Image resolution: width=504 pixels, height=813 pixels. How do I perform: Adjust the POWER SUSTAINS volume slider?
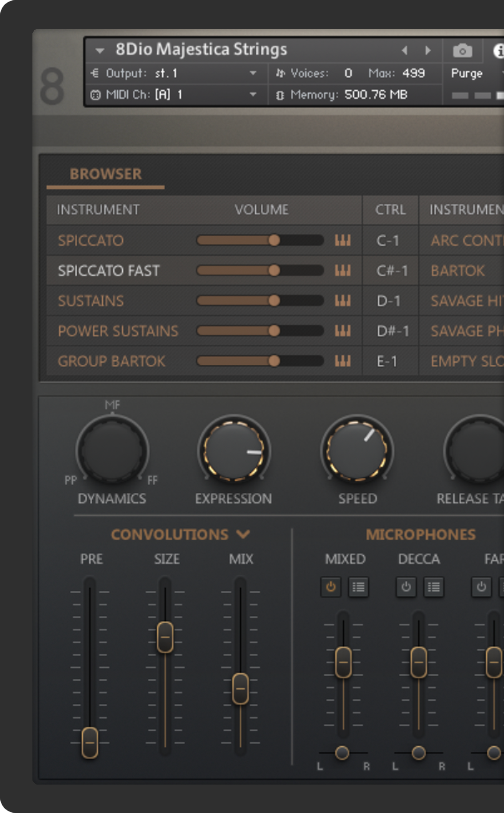[x=260, y=331]
